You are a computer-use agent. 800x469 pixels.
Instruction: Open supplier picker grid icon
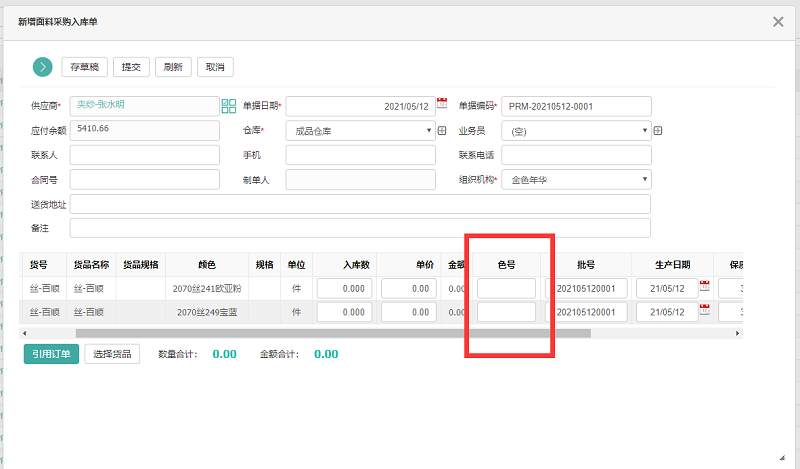228,106
